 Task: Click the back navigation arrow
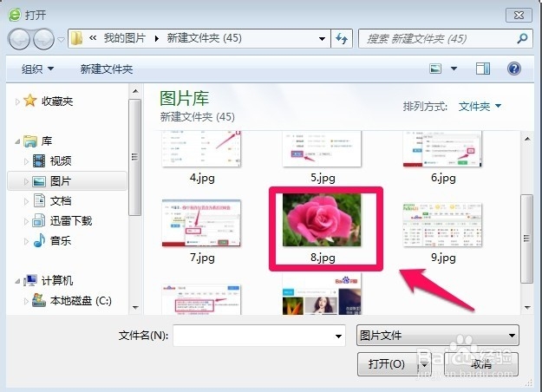tap(20, 39)
